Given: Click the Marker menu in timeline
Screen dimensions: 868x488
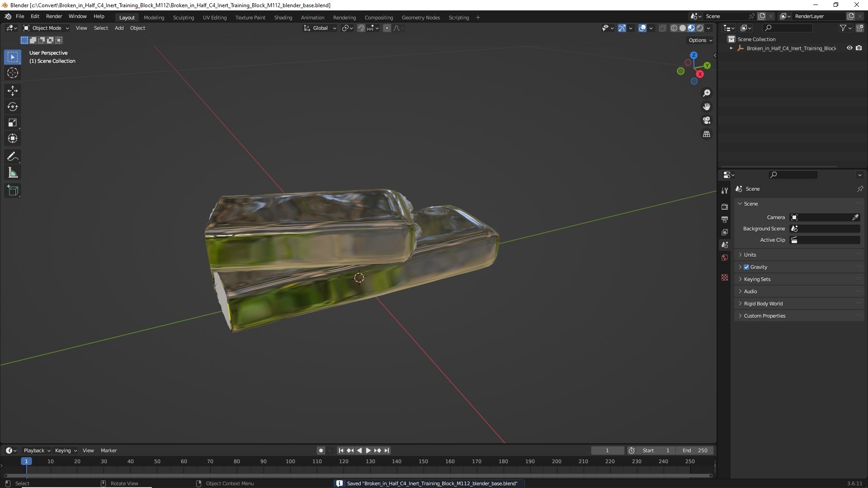Looking at the screenshot, I should 108,450.
